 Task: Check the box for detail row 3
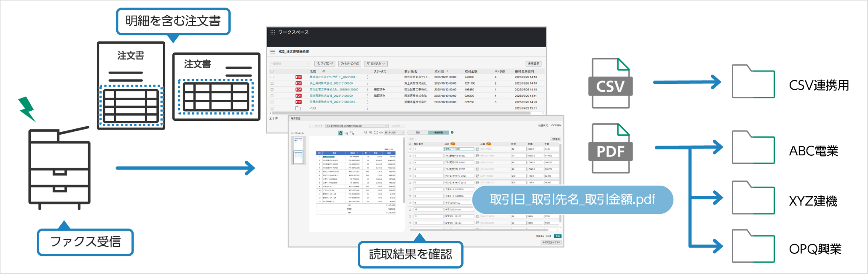(x=410, y=162)
